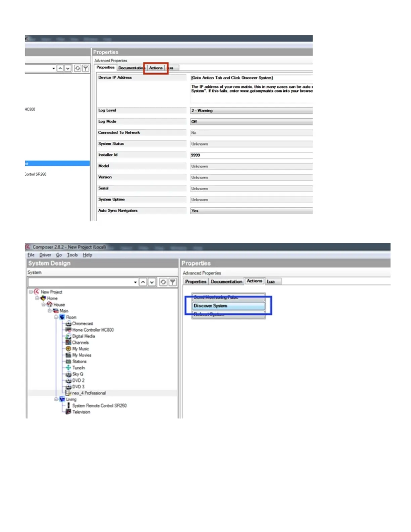Select the Sky Q device icon

pos(68,374)
